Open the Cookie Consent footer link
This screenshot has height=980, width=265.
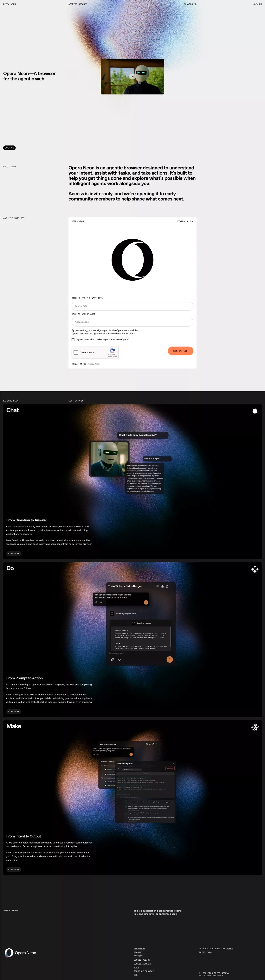tap(142, 964)
